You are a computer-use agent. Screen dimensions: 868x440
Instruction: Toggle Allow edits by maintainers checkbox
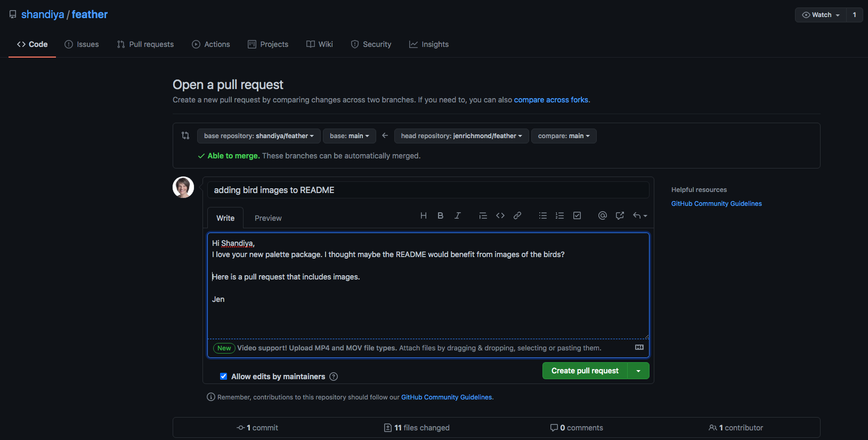click(x=224, y=377)
